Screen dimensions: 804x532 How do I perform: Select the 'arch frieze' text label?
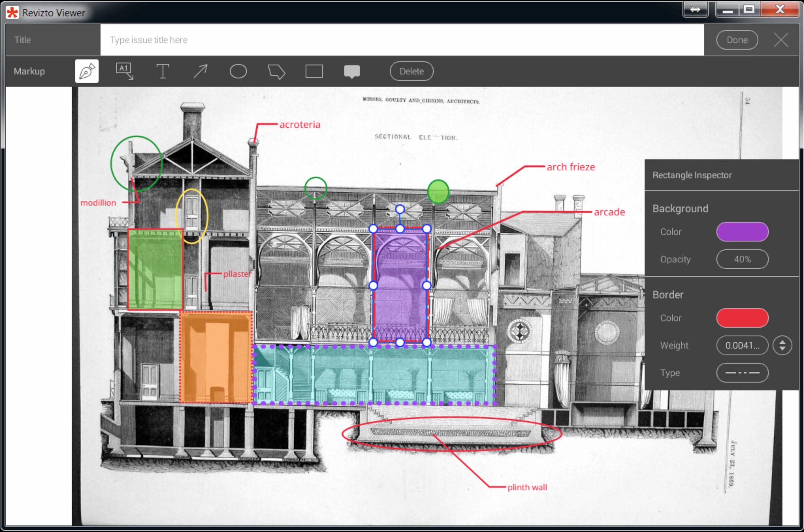(x=571, y=167)
